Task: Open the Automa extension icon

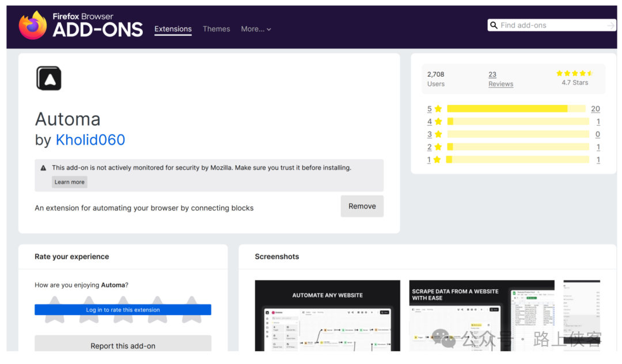Action: [49, 78]
